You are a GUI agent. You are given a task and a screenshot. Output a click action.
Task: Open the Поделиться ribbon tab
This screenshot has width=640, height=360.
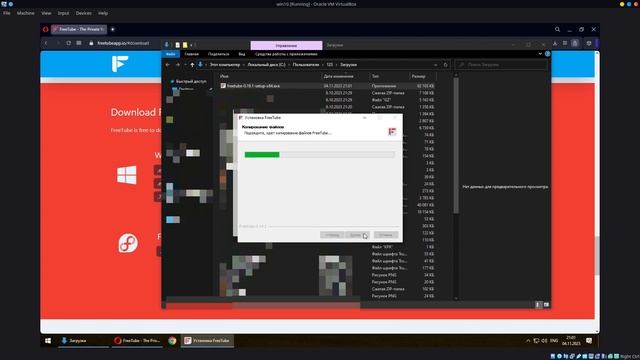point(218,54)
